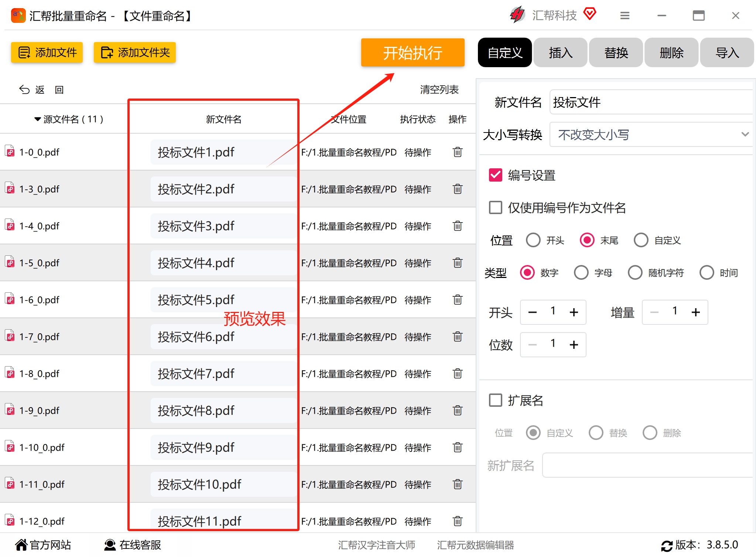Open the 官方网站 home icon
This screenshot has width=756, height=557.
(21, 545)
